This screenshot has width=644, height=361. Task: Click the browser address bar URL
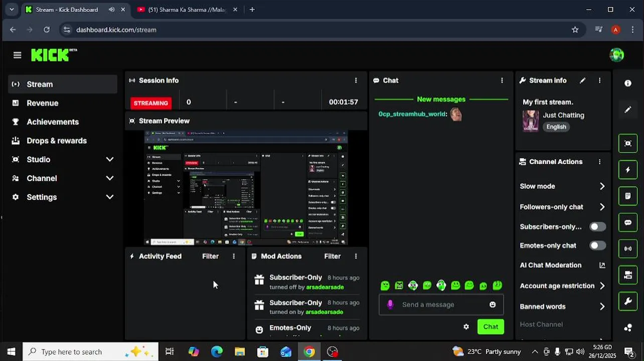(x=116, y=30)
